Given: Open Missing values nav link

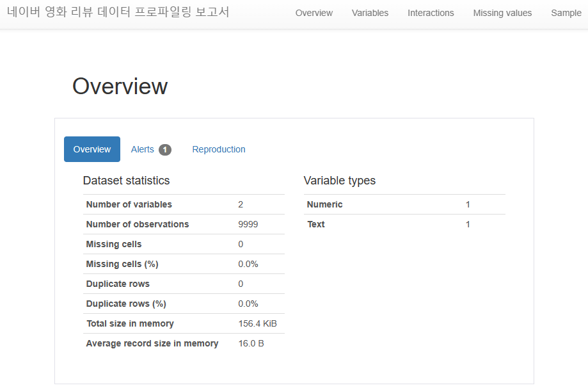Looking at the screenshot, I should (x=502, y=13).
